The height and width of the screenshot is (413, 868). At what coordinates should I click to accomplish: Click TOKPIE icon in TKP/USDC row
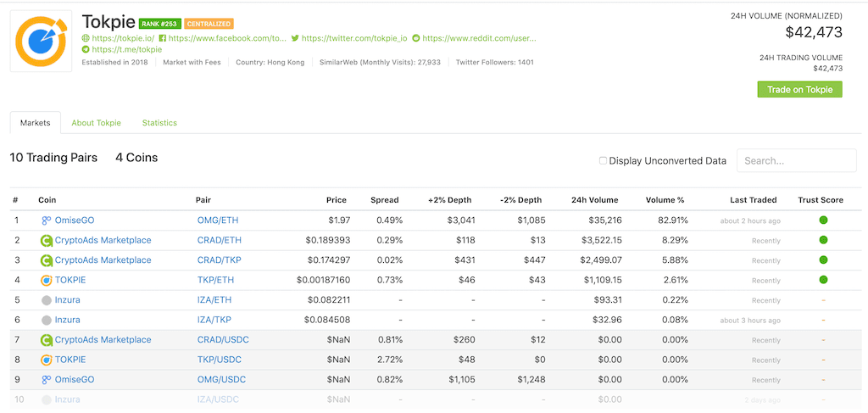[47, 360]
